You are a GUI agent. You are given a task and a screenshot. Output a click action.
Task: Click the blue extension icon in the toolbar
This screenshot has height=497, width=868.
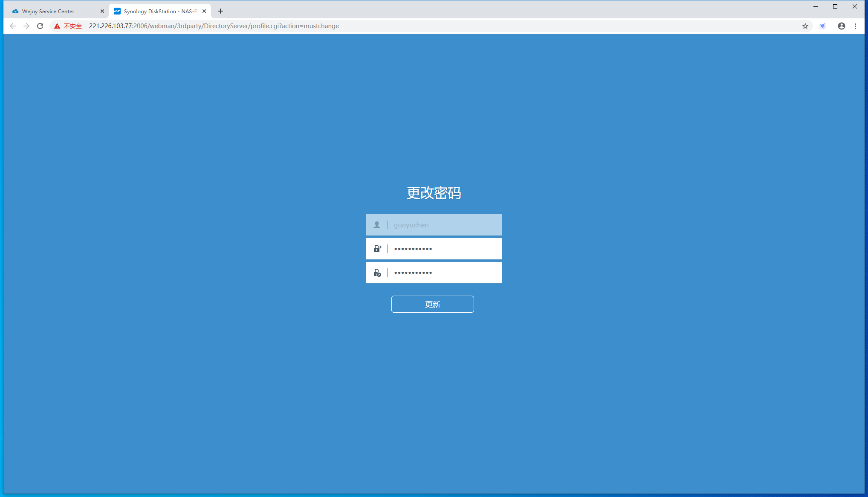tap(822, 26)
